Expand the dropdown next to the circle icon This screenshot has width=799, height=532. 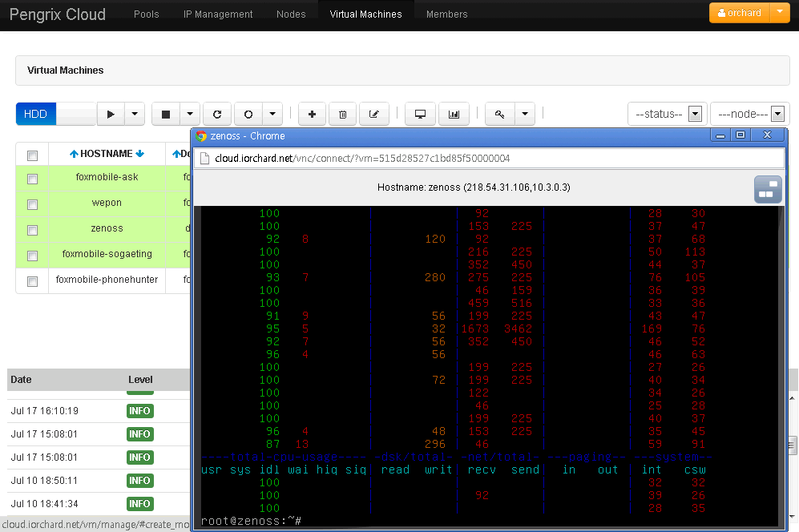[272, 114]
